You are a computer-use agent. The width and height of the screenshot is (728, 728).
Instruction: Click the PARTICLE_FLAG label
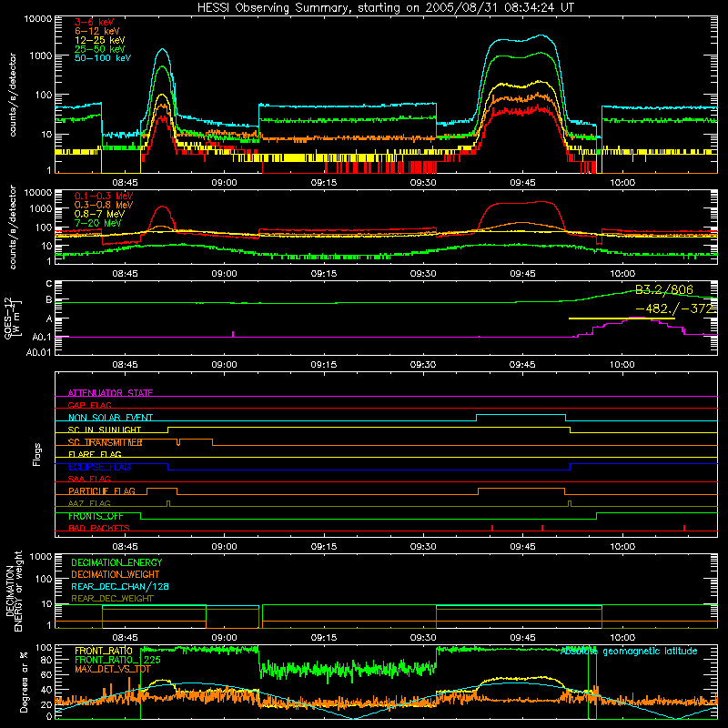(x=102, y=490)
